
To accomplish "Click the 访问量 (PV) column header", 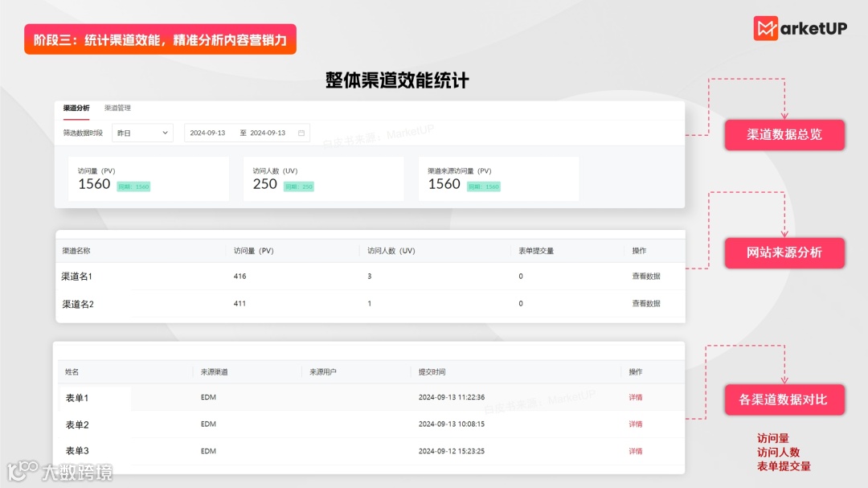I will coord(255,250).
